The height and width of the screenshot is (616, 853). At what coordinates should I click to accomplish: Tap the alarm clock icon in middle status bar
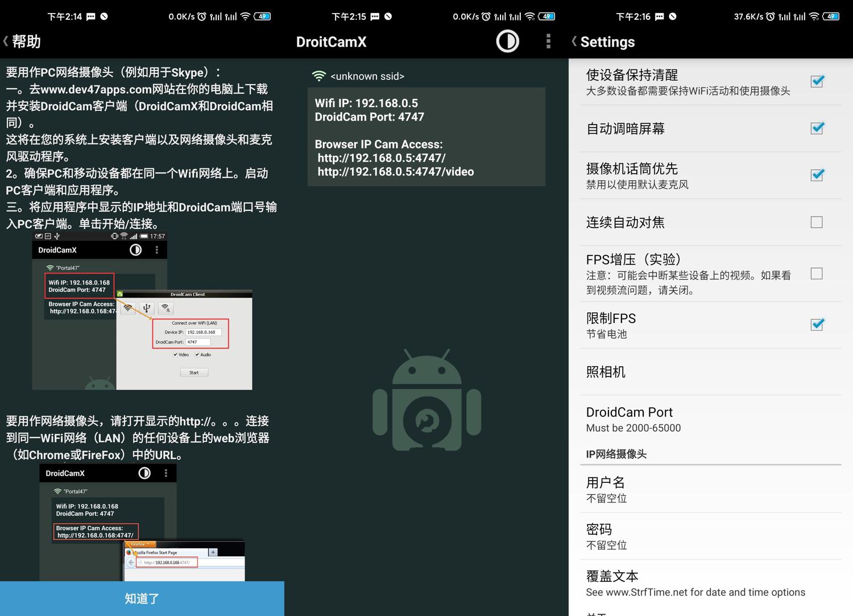pyautogui.click(x=486, y=16)
